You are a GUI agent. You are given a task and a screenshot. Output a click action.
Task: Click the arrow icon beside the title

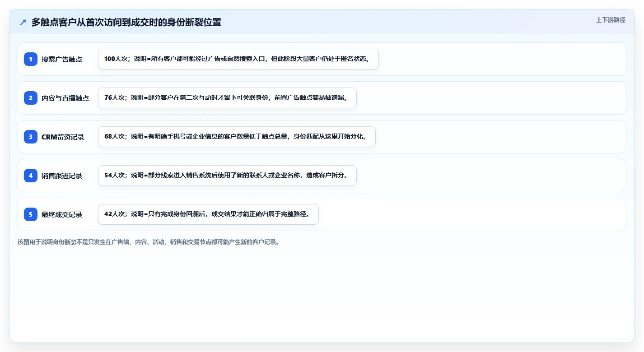(x=23, y=22)
